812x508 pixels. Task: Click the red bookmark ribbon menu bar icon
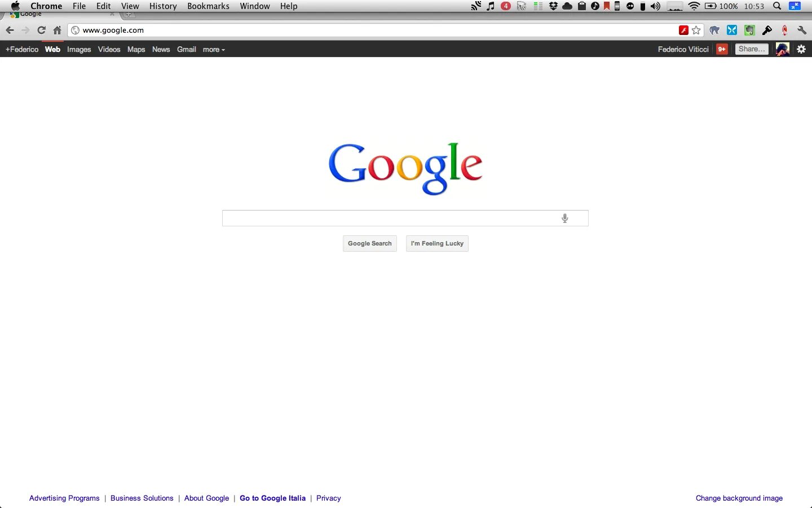pyautogui.click(x=607, y=6)
